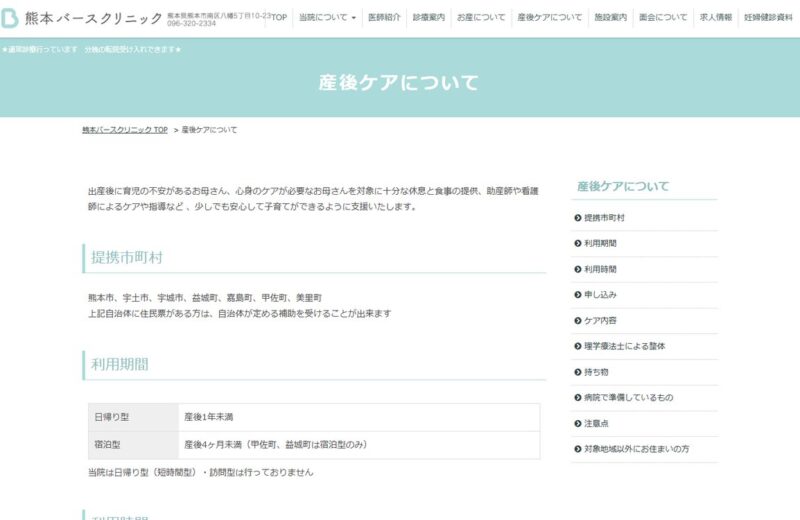Click the arrow icon beside ケア内容
This screenshot has width=800, height=520.
click(578, 321)
